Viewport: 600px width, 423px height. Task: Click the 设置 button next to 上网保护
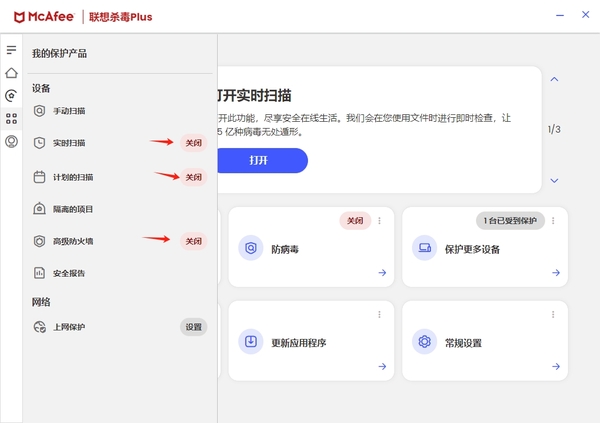pyautogui.click(x=193, y=327)
